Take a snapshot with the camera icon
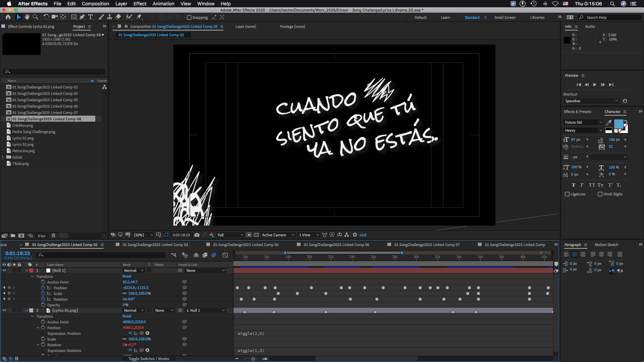The height and width of the screenshot is (362, 644). 197,235
